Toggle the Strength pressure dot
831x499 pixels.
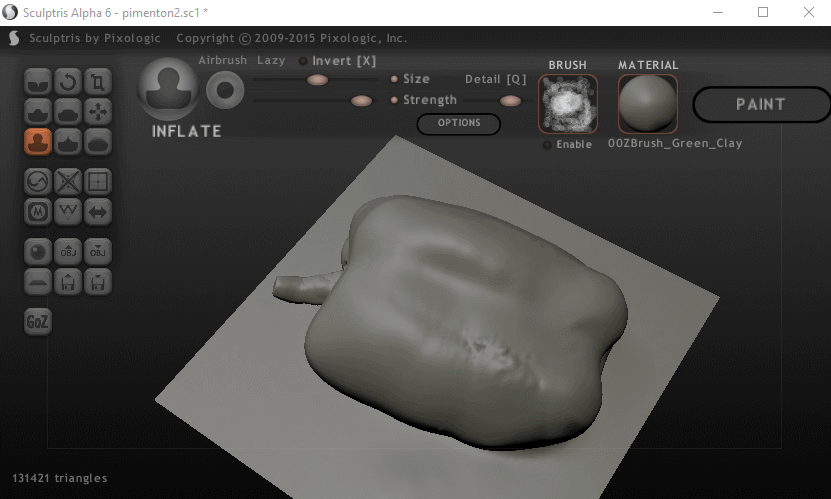click(394, 100)
